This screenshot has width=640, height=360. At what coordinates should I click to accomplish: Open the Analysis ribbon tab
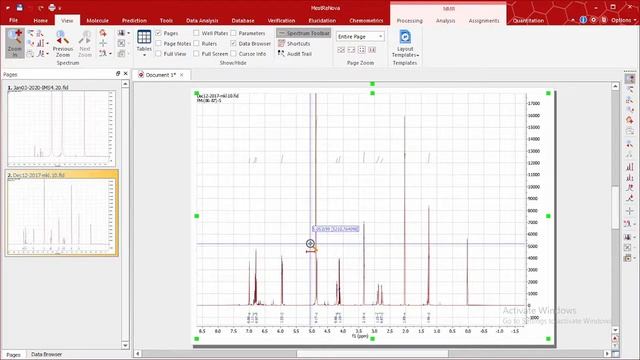(445, 20)
